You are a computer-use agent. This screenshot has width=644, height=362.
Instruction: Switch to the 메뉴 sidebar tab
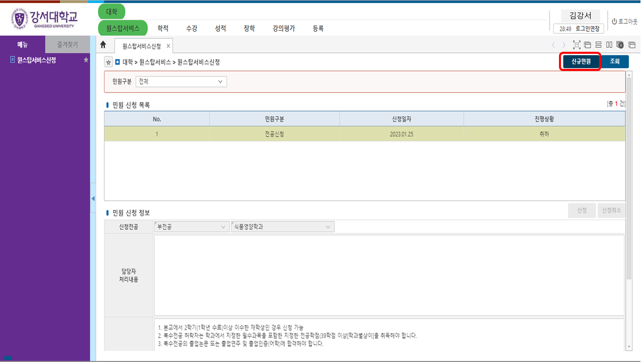point(23,45)
